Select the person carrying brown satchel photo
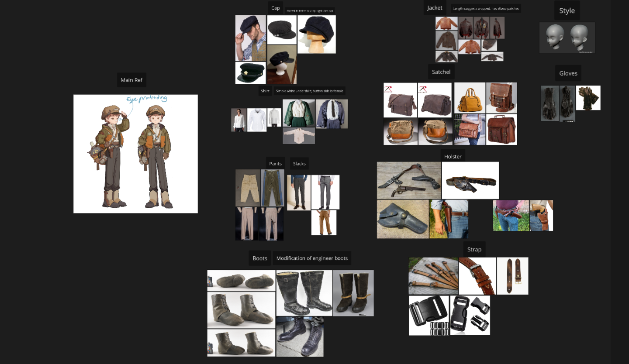The height and width of the screenshot is (364, 629). tap(470, 130)
